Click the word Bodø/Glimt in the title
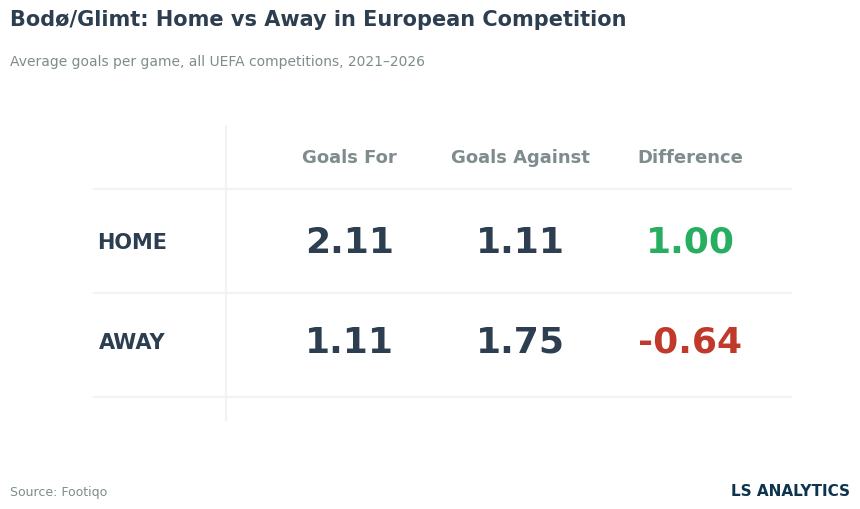 [79, 19]
